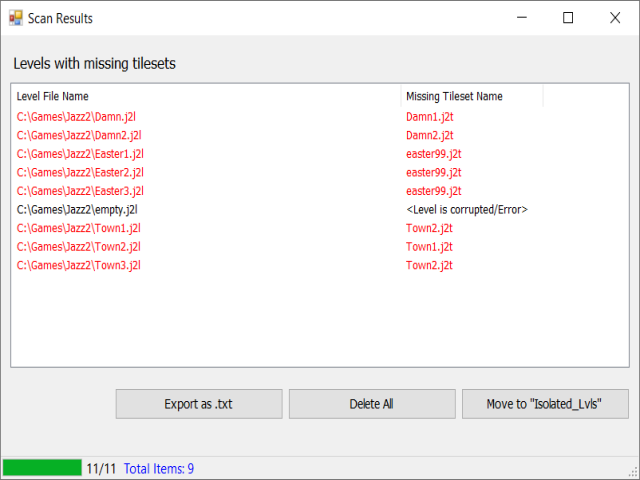Click Town2.j2t cell in Town3 row
This screenshot has width=640, height=480.
(429, 265)
